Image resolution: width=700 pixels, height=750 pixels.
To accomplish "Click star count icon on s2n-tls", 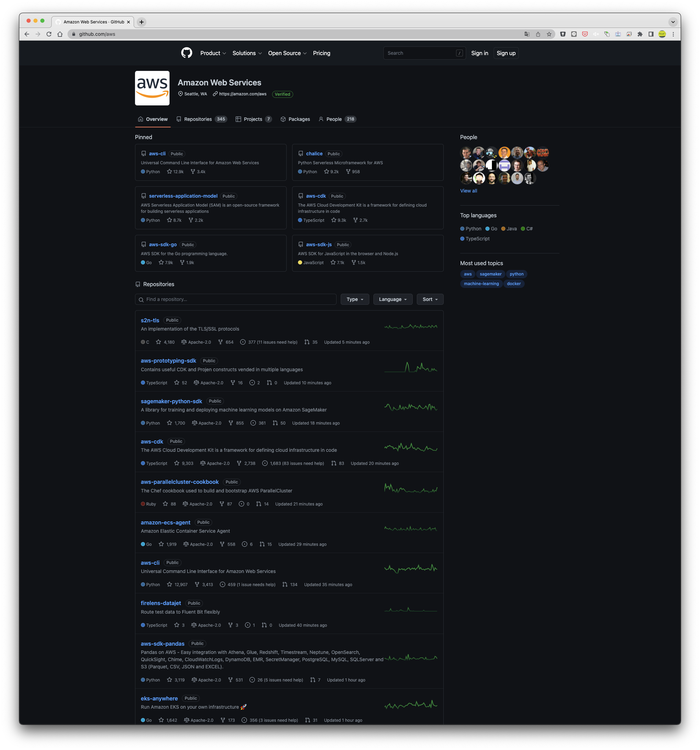I will [158, 342].
